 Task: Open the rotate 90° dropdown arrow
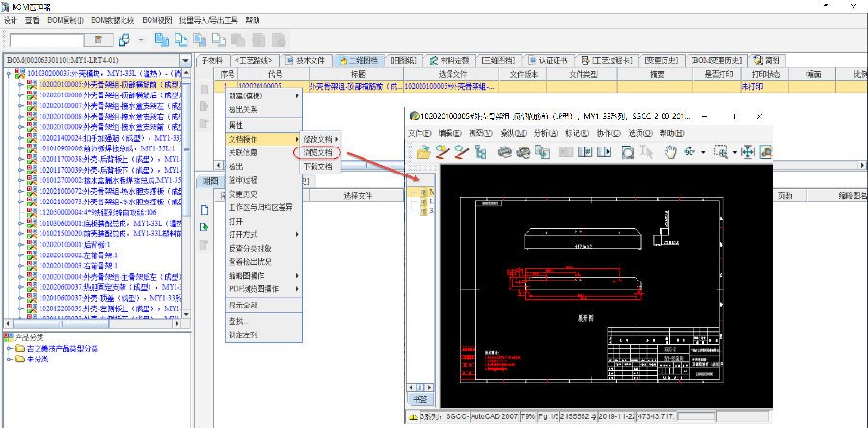click(x=702, y=151)
